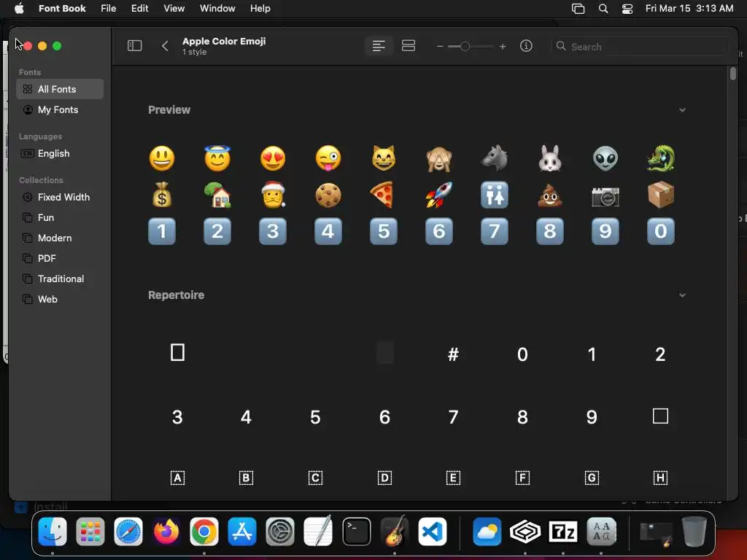
Task: Select the boxed A glyph
Action: click(x=177, y=478)
